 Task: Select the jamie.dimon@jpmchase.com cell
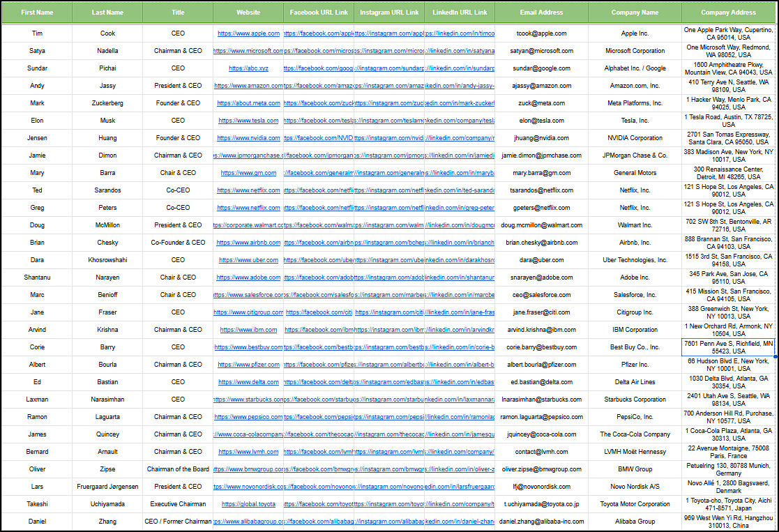coord(541,155)
